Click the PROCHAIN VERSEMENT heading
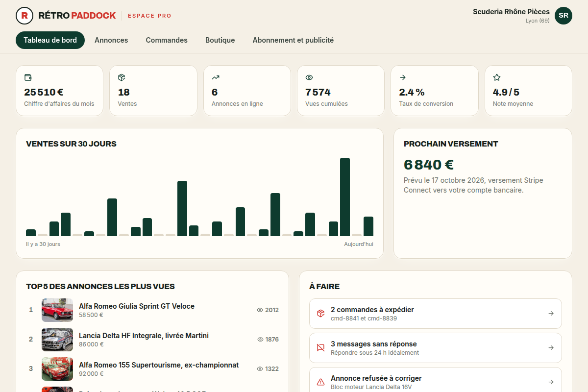Screen dimensions: 588x392 tap(451, 144)
